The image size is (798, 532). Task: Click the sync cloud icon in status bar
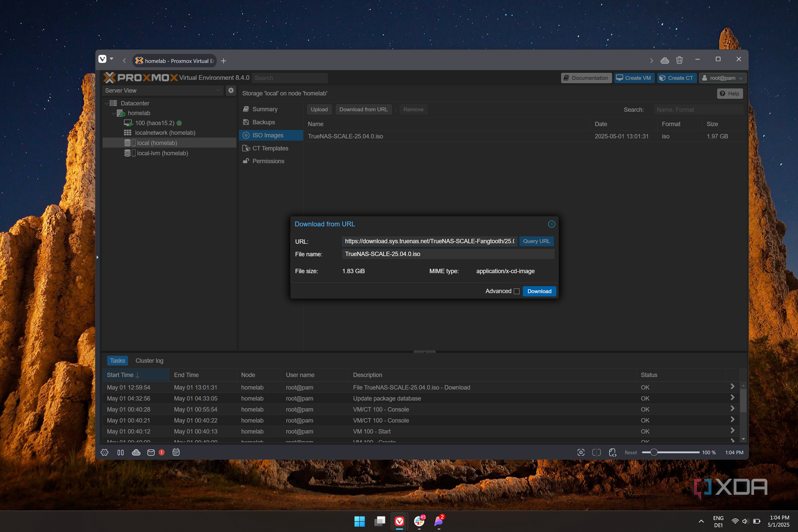[136, 452]
